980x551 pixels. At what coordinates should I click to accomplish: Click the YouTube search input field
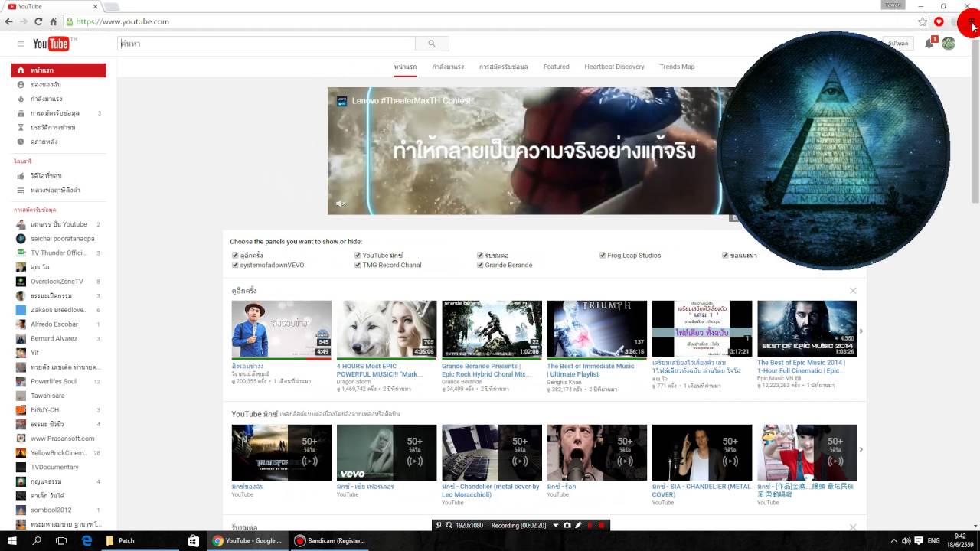point(266,44)
